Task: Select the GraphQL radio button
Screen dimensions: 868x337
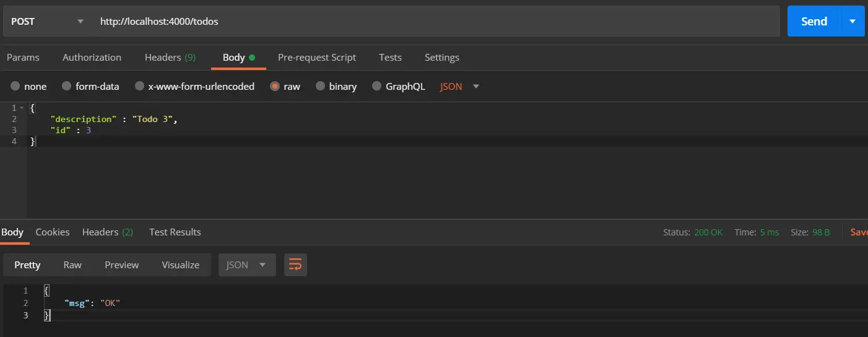Action: pyautogui.click(x=376, y=87)
